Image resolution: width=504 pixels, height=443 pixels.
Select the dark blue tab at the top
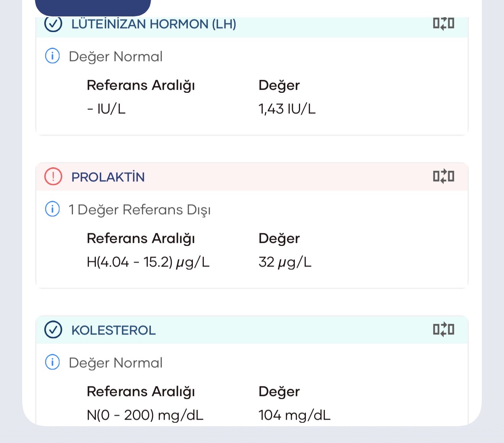click(x=93, y=7)
